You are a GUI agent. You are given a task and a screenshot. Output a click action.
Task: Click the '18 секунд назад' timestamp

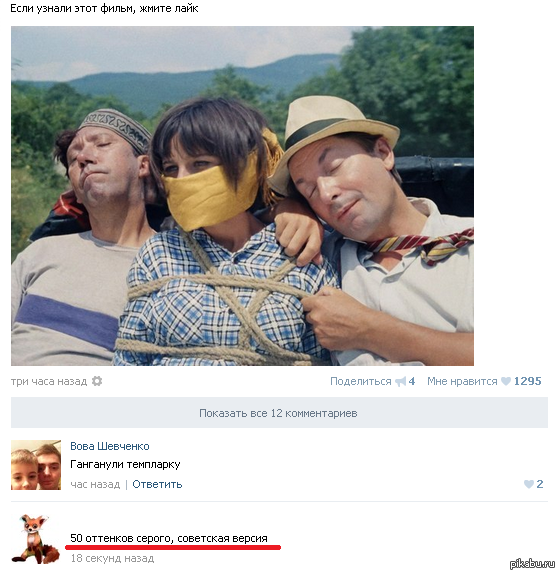(x=112, y=558)
